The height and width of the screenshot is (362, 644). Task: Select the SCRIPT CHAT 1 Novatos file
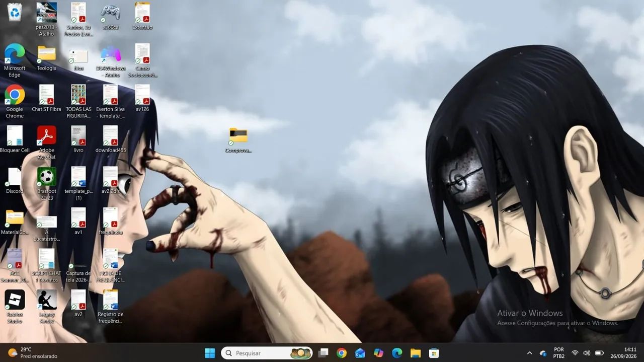tap(46, 265)
